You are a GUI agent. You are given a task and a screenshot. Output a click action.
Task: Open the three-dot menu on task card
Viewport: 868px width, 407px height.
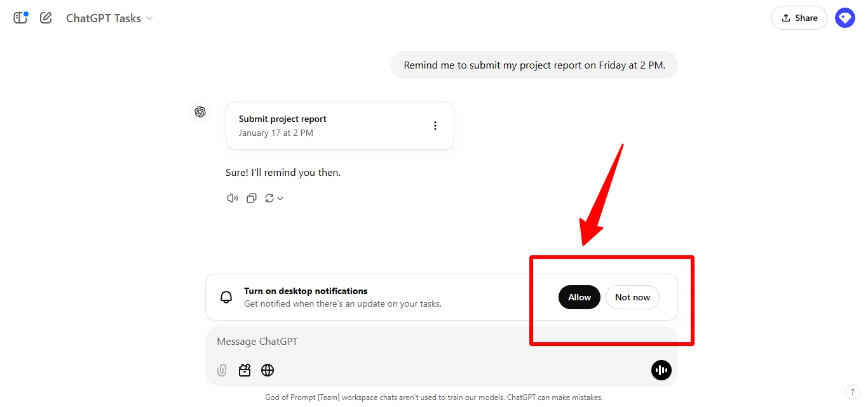point(435,126)
